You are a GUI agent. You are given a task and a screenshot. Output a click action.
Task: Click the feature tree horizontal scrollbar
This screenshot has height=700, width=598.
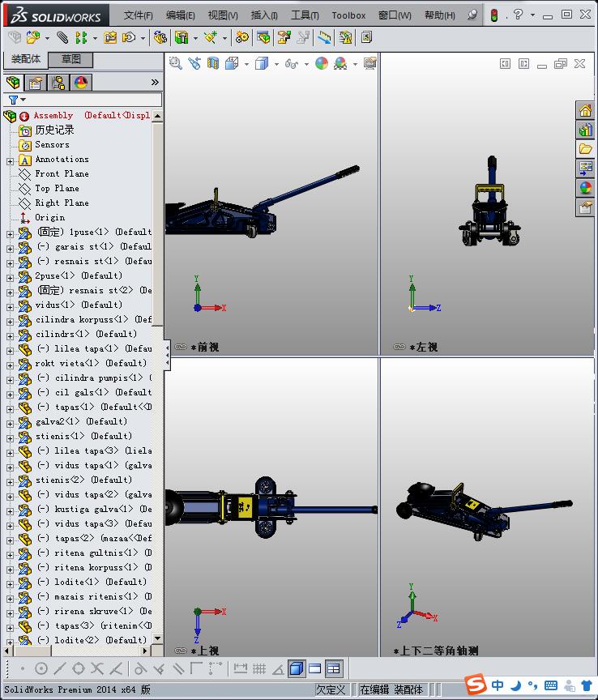(x=77, y=651)
